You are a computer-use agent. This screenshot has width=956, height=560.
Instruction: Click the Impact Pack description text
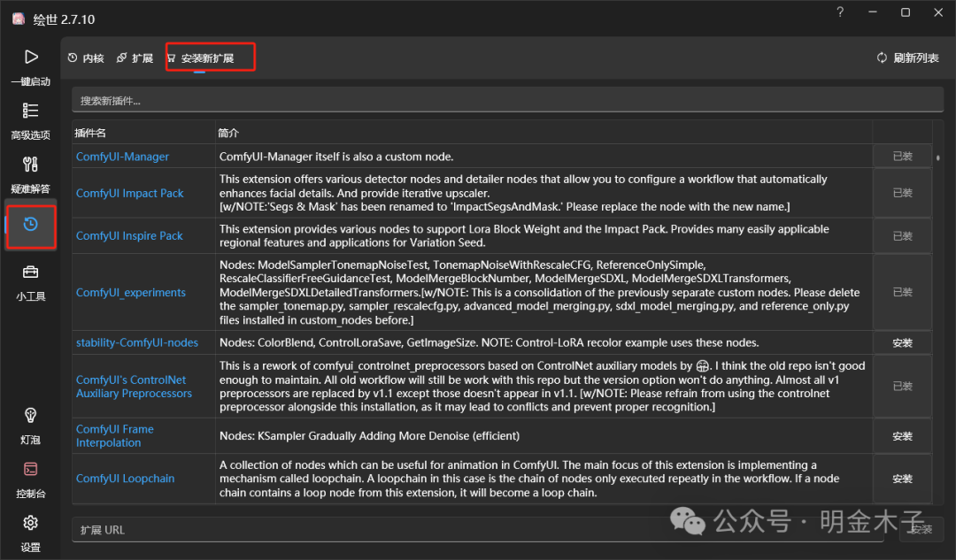pos(523,193)
